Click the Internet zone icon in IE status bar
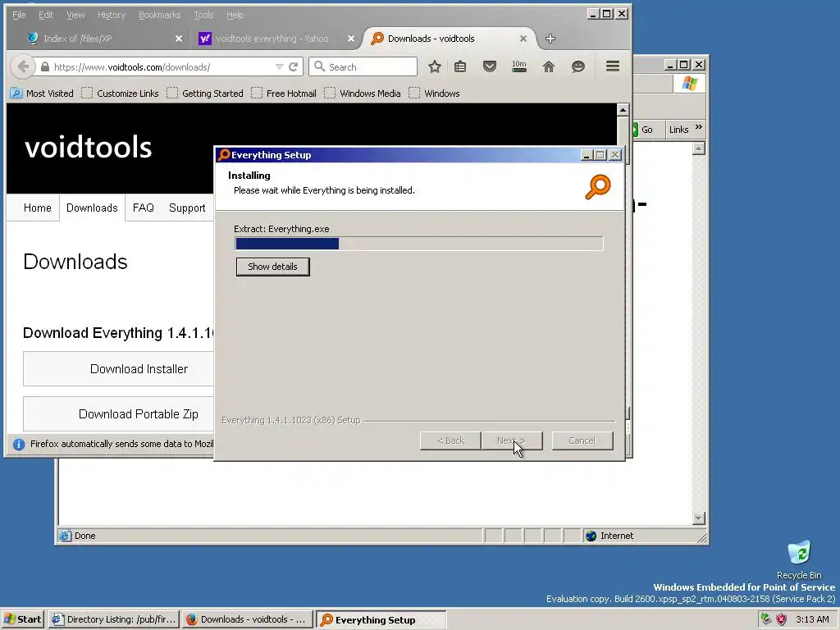 tap(591, 536)
